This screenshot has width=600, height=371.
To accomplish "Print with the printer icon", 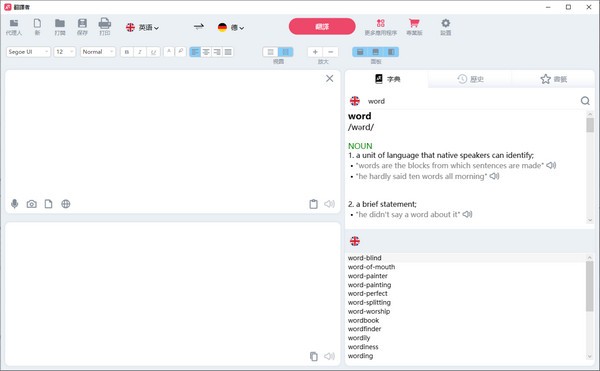I will coord(104,23).
